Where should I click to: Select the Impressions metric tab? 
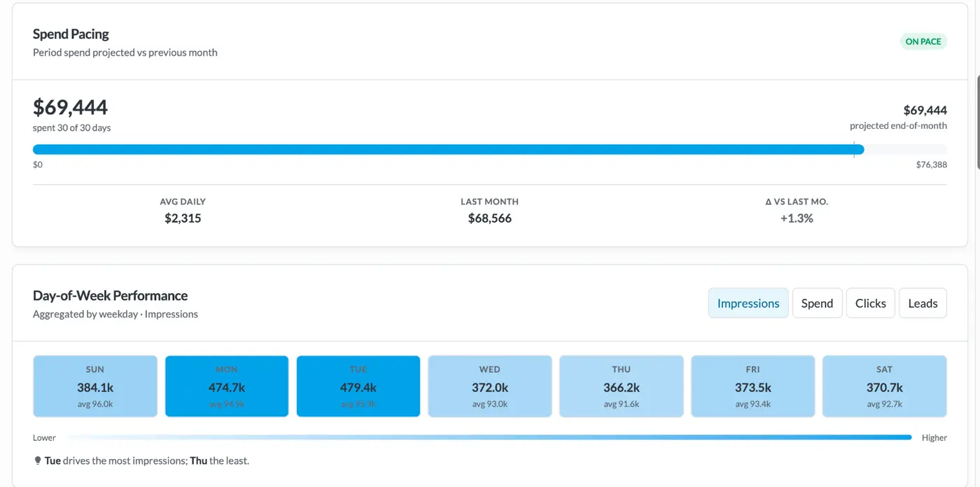748,303
